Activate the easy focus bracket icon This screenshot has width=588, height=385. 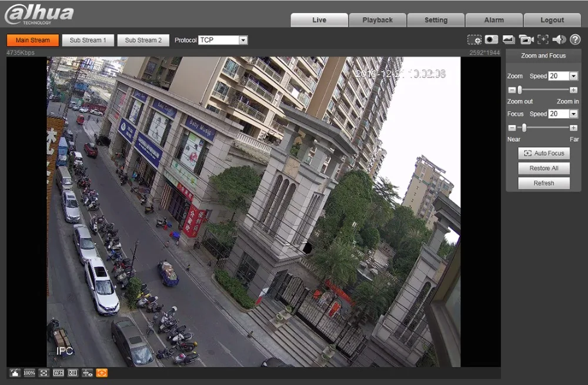(x=543, y=39)
